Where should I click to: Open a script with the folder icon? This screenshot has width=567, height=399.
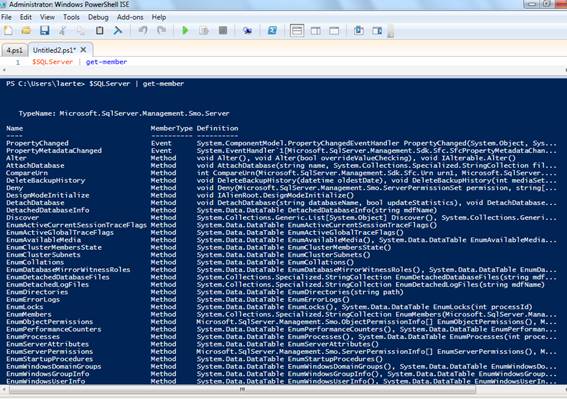pos(26,30)
